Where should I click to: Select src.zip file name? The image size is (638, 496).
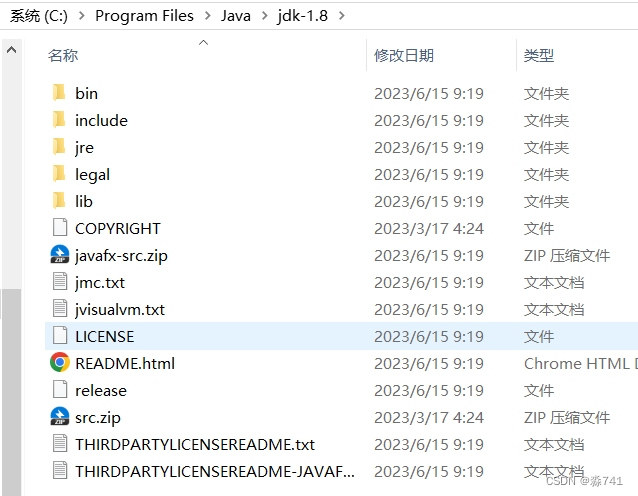[x=98, y=418]
